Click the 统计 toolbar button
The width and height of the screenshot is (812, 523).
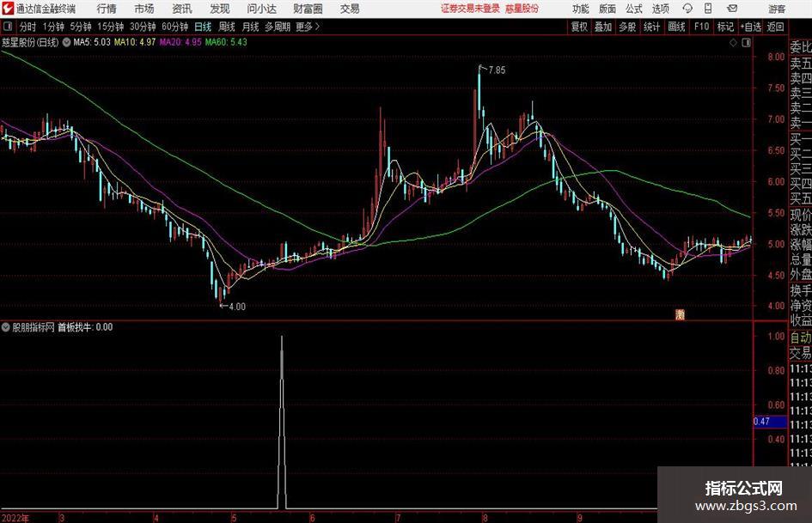652,27
